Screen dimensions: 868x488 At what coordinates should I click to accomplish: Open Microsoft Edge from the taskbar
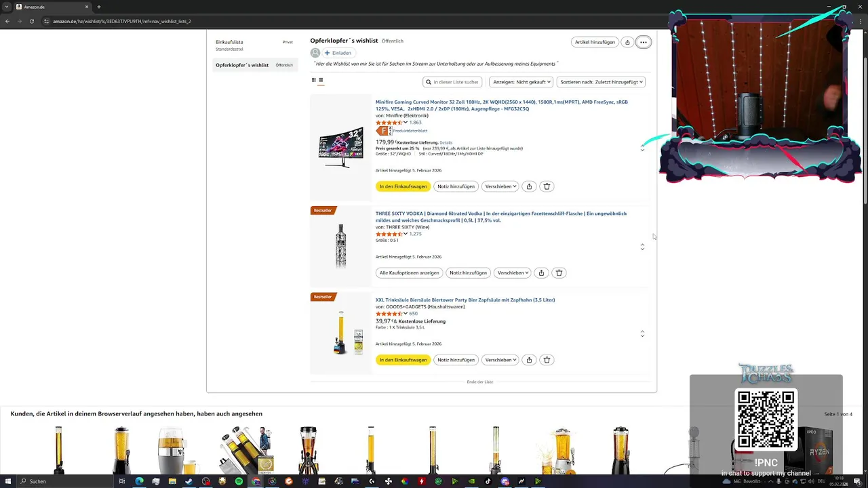point(139,481)
